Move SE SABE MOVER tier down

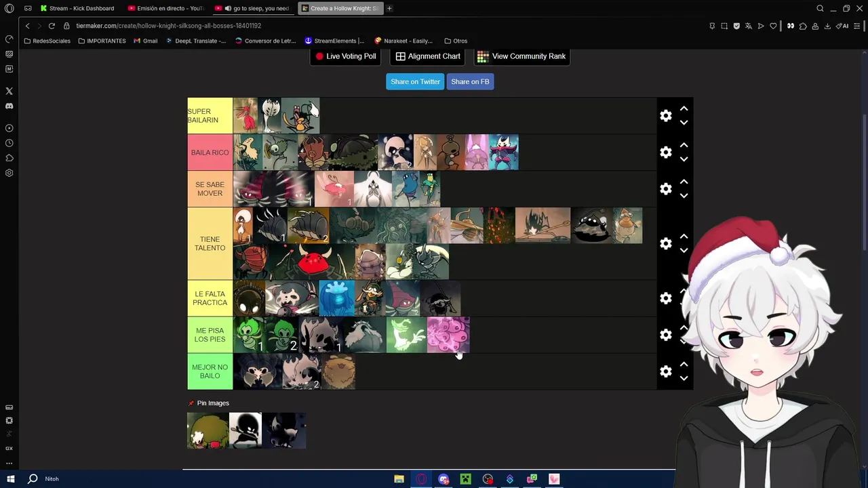coord(684,196)
